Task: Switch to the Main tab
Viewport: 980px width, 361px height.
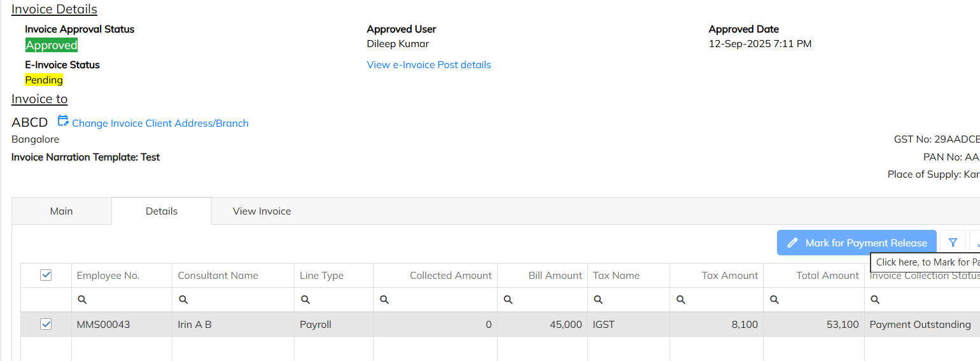Action: [61, 211]
